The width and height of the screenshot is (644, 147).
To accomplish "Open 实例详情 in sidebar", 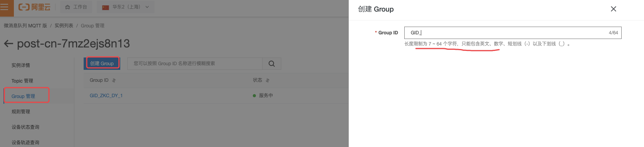I will [x=21, y=65].
